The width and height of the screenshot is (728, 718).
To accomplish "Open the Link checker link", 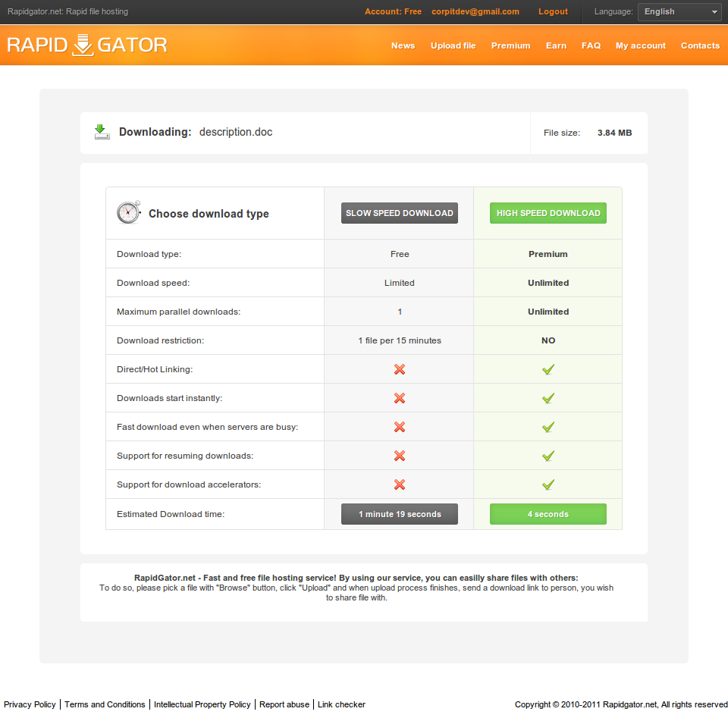I will click(341, 704).
